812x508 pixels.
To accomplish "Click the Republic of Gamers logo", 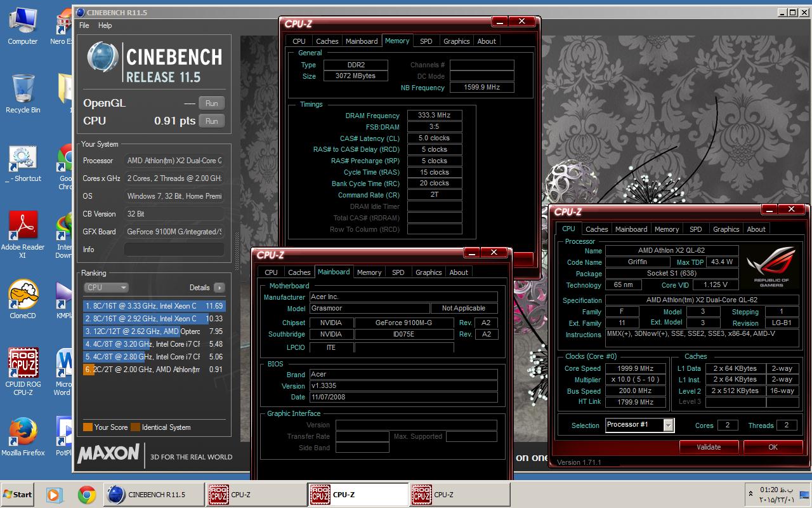I will pyautogui.click(x=771, y=266).
